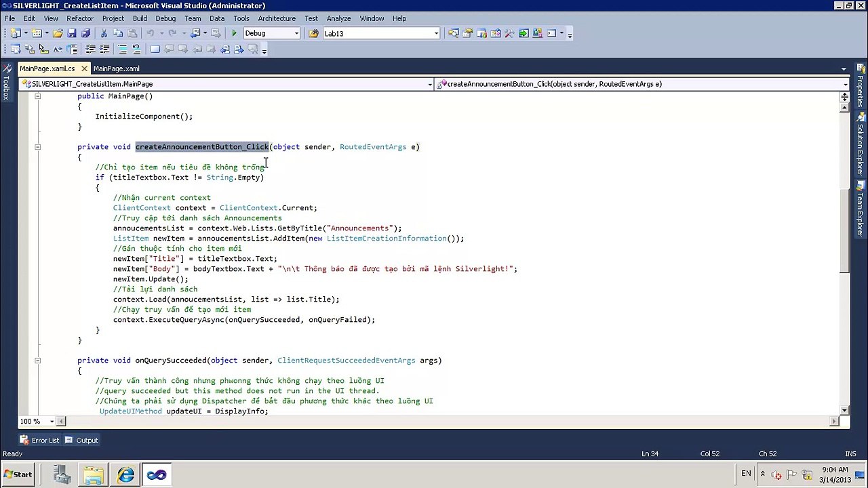Open the Output panel tab
This screenshot has width=868, height=488.
(x=81, y=441)
